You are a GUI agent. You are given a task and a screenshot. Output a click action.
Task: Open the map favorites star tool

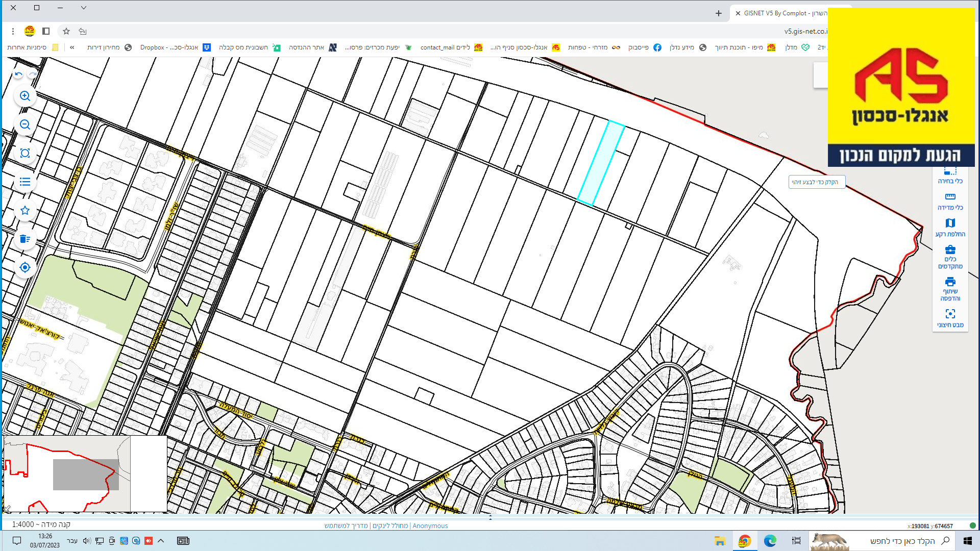tap(24, 210)
